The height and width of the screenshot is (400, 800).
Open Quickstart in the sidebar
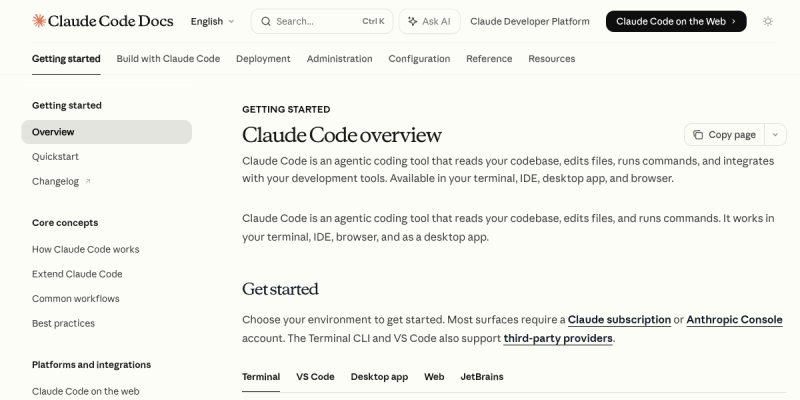55,157
